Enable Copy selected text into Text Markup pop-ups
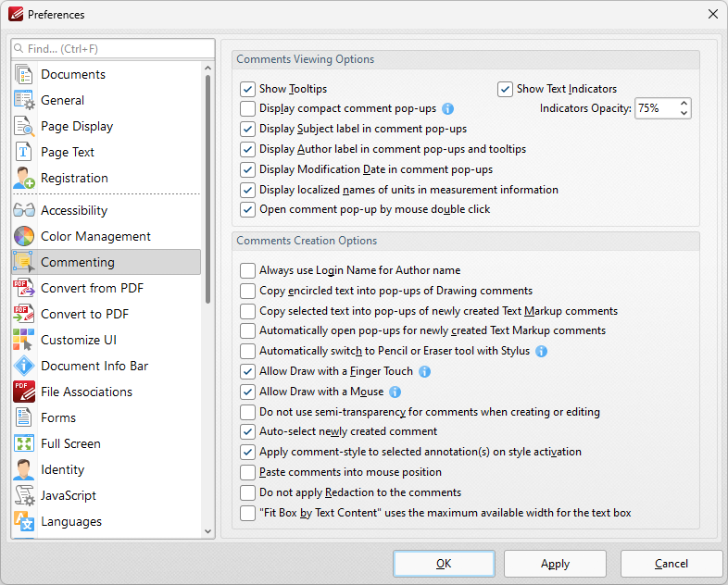The image size is (728, 585). click(x=247, y=311)
